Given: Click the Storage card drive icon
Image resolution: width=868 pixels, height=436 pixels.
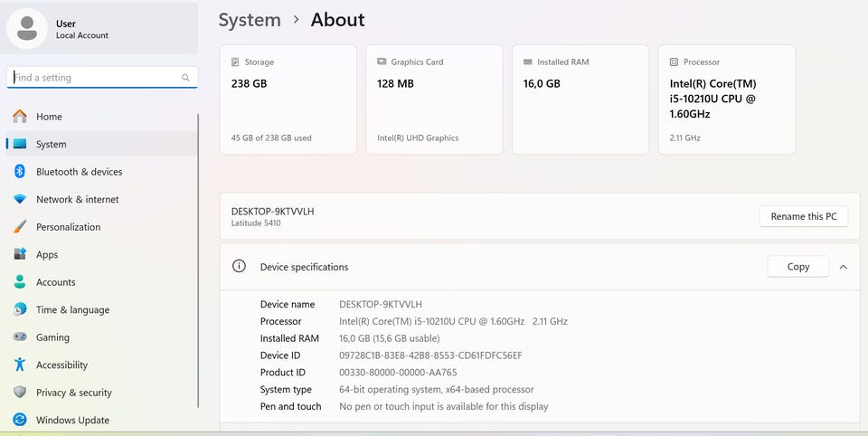Looking at the screenshot, I should (x=235, y=62).
